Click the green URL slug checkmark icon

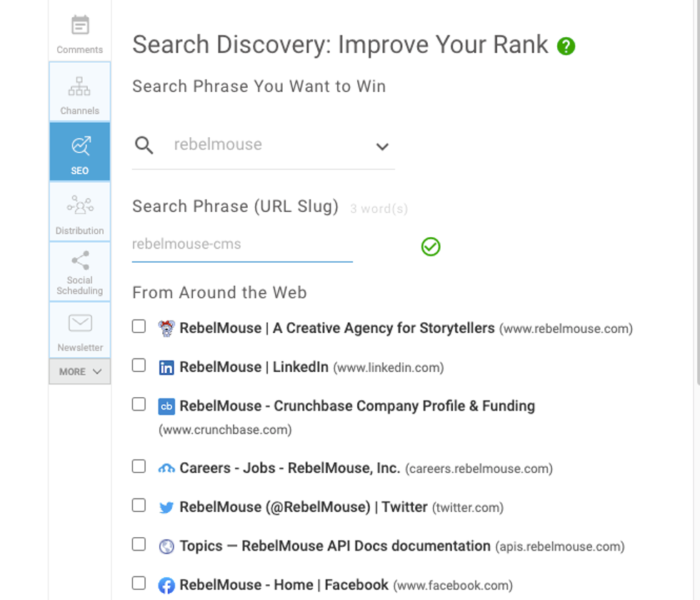431,247
